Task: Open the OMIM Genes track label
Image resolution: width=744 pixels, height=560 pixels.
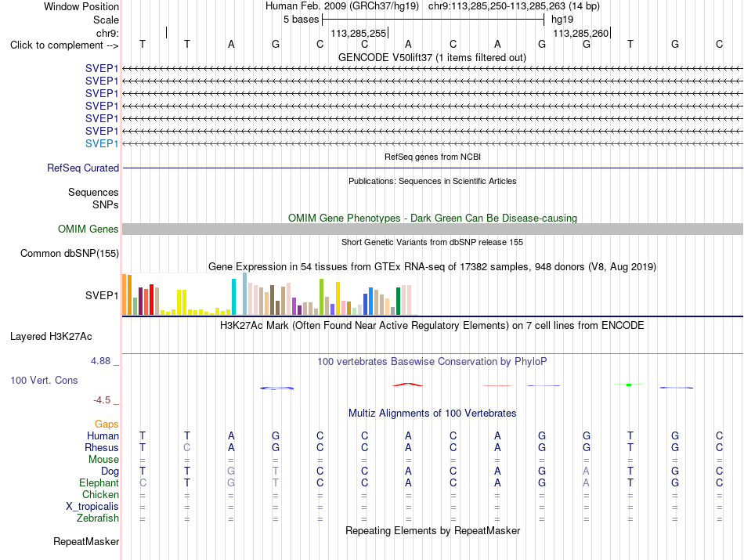Action: pos(88,229)
